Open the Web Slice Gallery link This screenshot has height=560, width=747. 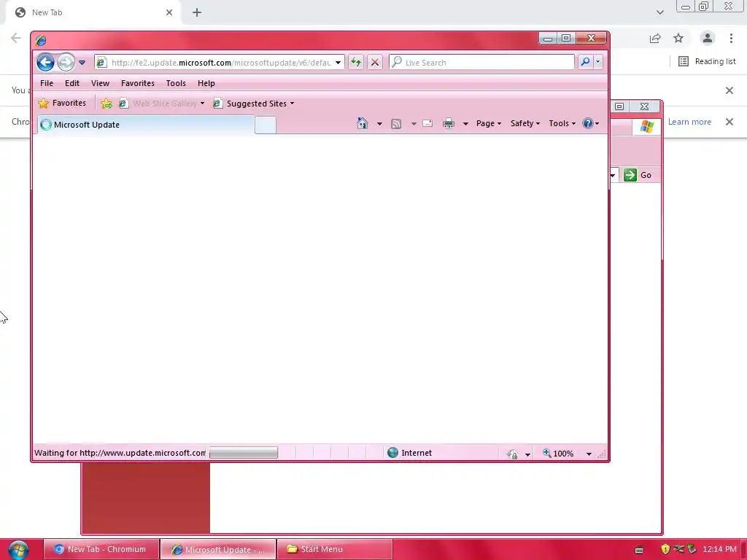tap(161, 104)
